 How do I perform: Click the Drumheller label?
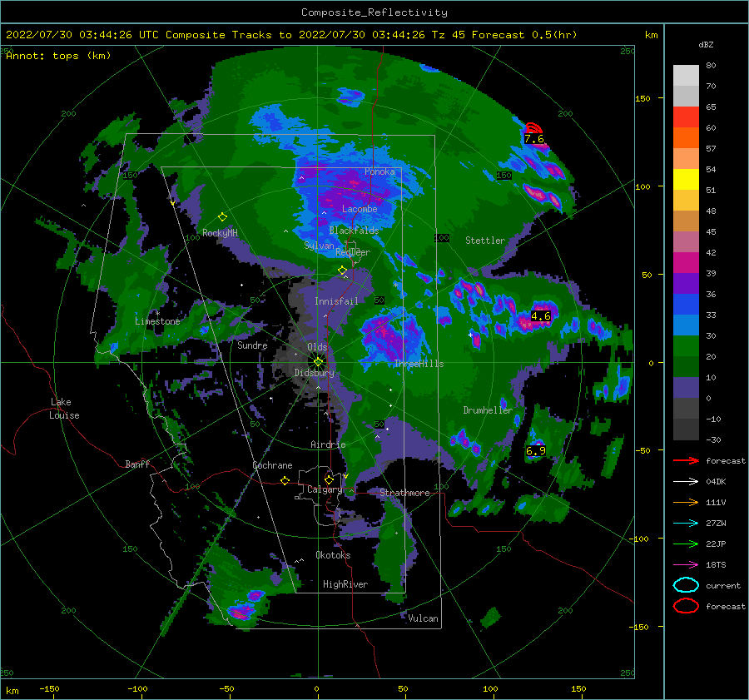click(x=488, y=410)
